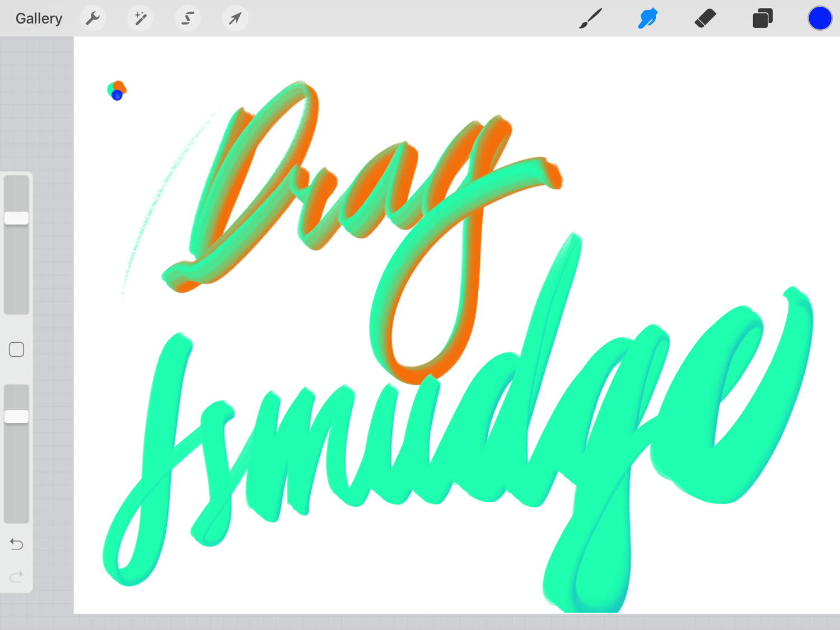This screenshot has height=630, width=840.
Task: Open the Actions wrench menu
Action: (92, 18)
